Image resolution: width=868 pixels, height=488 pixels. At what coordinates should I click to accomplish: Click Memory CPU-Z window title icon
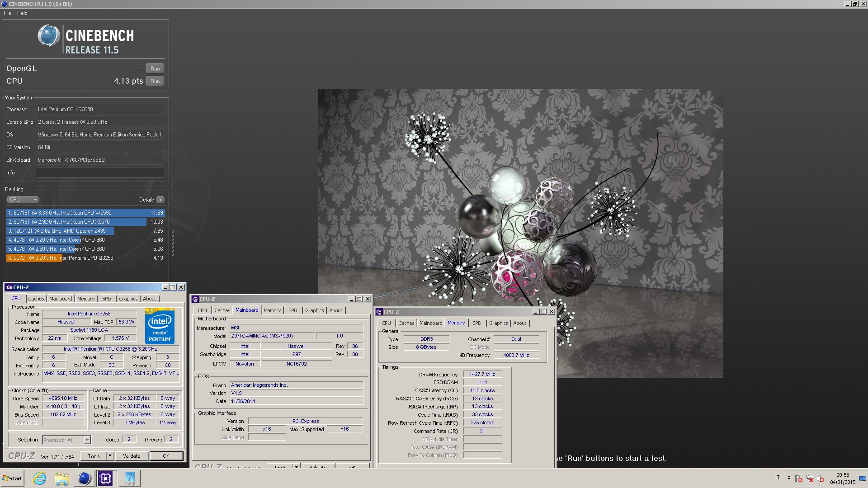[x=380, y=312]
